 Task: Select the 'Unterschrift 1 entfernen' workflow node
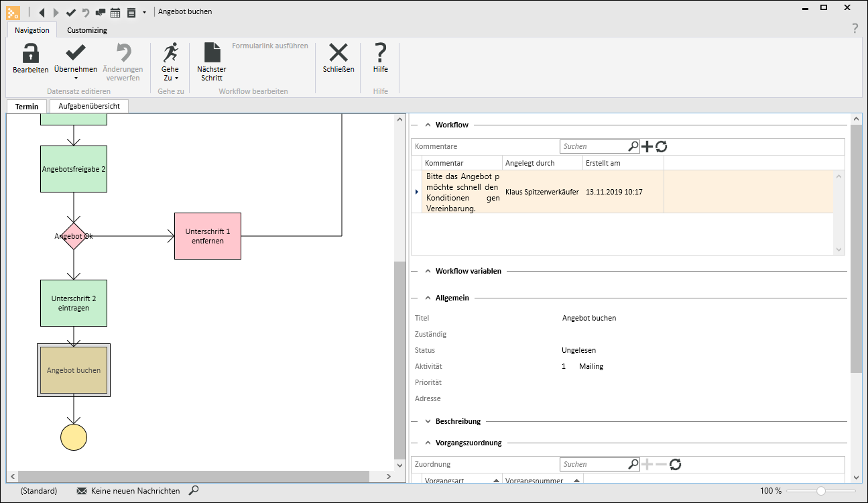[x=208, y=236]
